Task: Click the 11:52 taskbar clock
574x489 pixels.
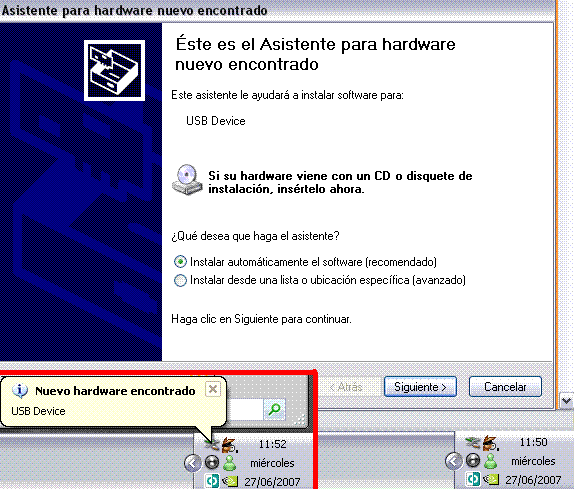Action: click(x=272, y=444)
